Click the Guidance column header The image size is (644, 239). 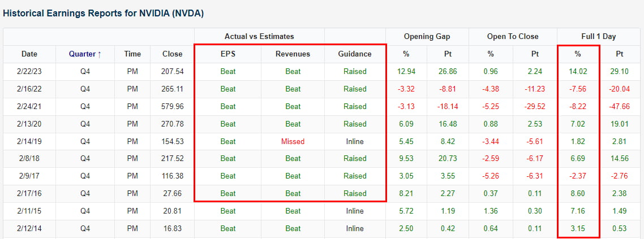pos(355,54)
